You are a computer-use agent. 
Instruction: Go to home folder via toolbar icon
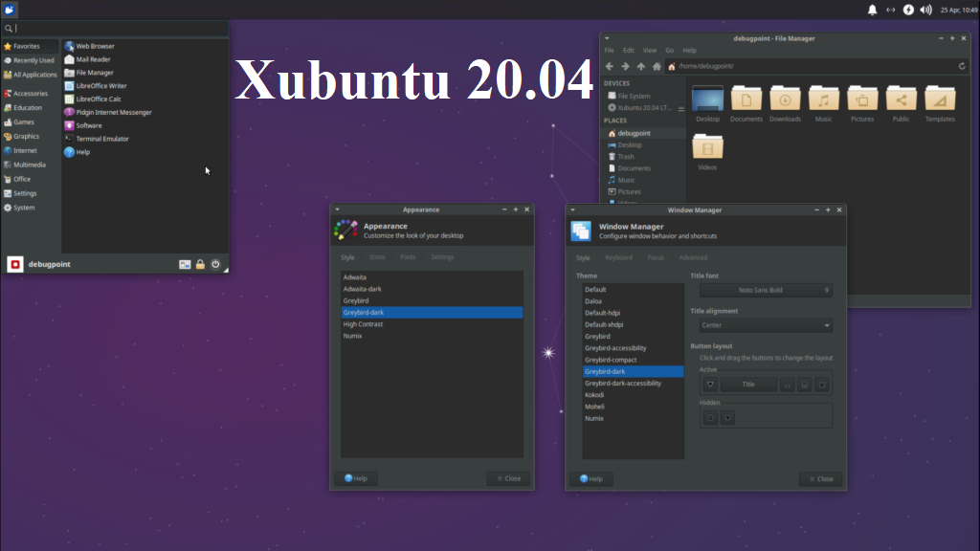pyautogui.click(x=657, y=66)
